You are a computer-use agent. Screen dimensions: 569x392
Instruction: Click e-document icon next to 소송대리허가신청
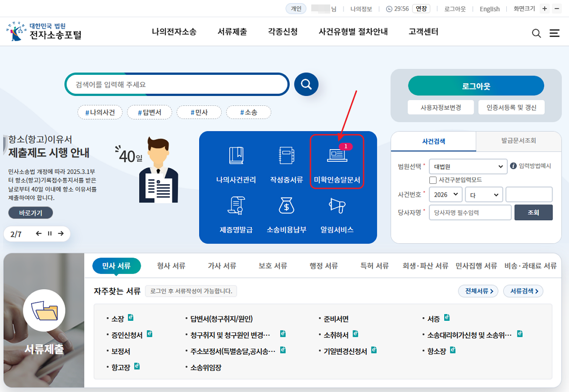(520, 334)
